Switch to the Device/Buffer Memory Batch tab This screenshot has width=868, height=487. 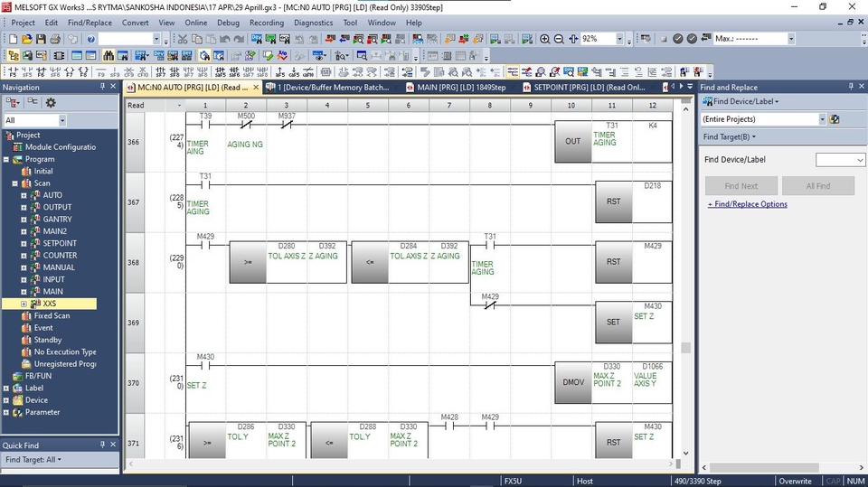(x=327, y=88)
